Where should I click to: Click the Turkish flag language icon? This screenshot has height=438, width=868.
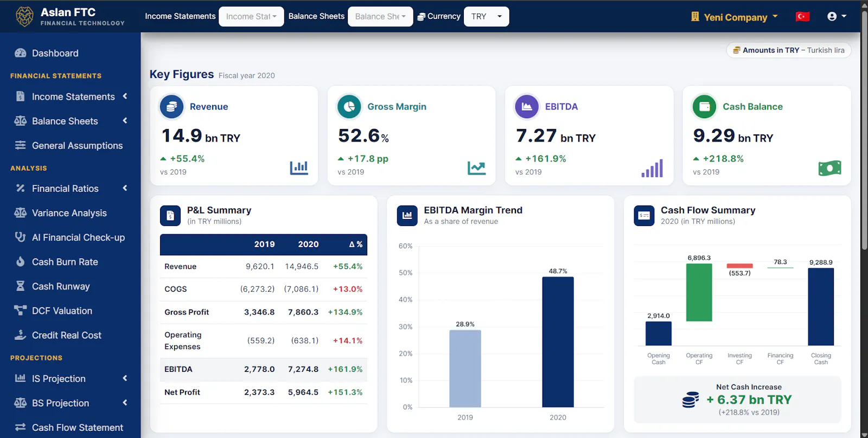802,17
